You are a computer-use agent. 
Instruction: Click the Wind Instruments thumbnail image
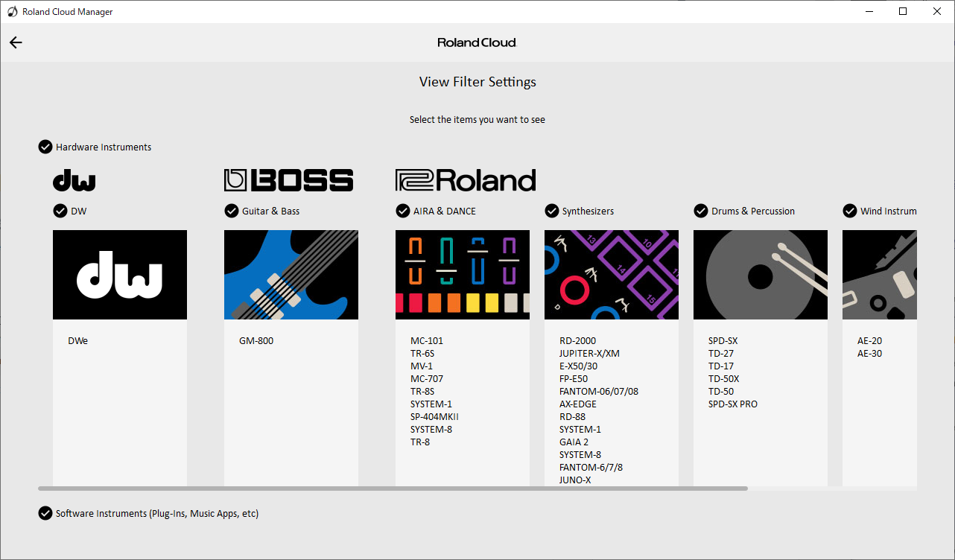coord(880,275)
